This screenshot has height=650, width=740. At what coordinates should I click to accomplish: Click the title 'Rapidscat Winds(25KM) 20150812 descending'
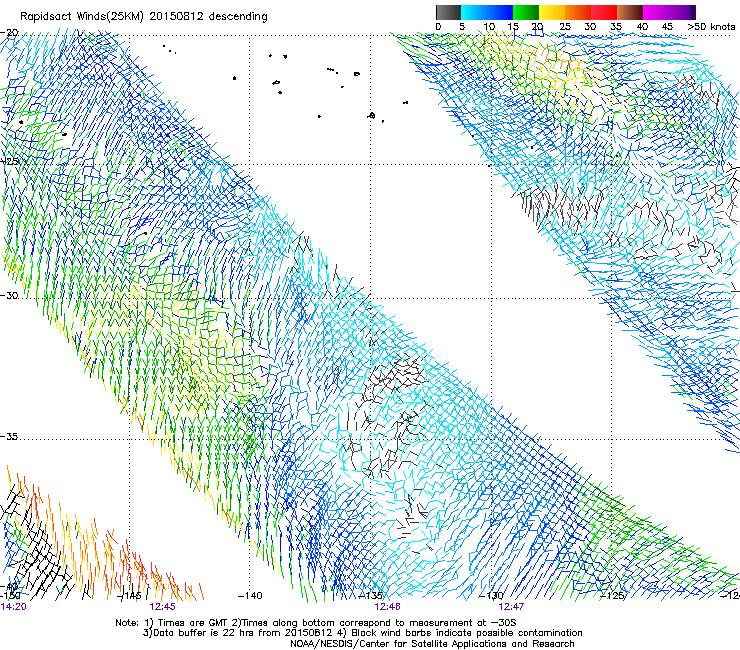[x=143, y=17]
